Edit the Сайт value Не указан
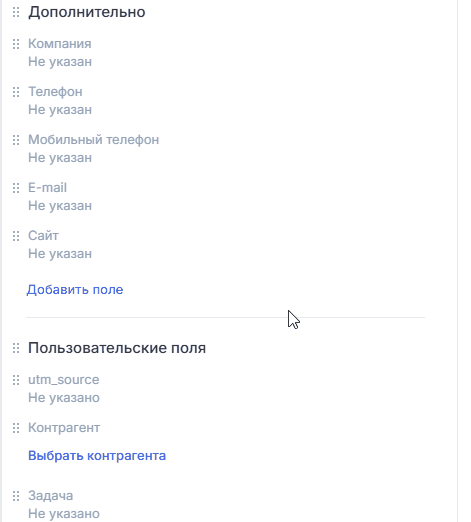This screenshot has width=471, height=522. pyautogui.click(x=60, y=254)
